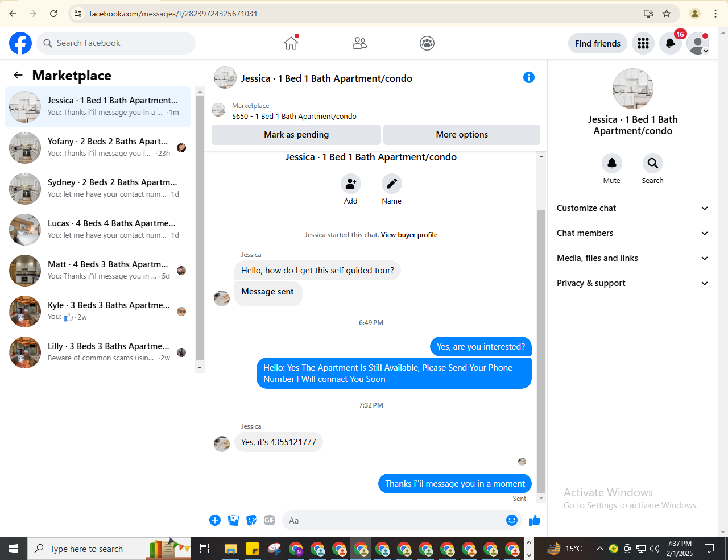This screenshot has width=728, height=560.
Task: Click the Windows search box on taskbar
Action: click(x=109, y=549)
